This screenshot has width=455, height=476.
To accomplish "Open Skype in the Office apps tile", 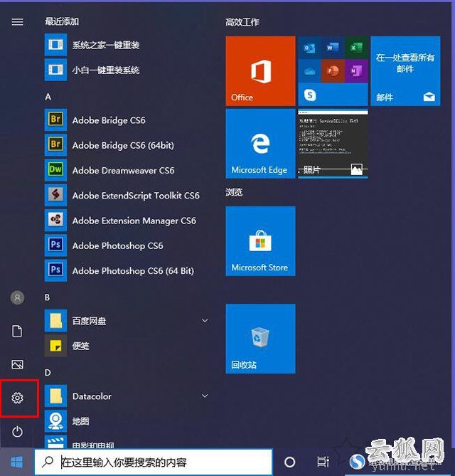I will [x=310, y=95].
